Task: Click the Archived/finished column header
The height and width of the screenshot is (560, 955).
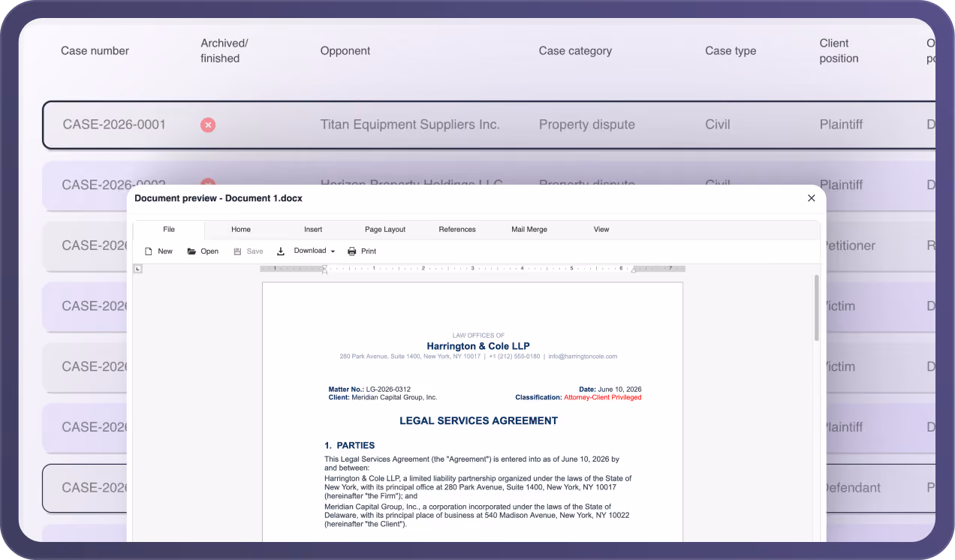Action: [224, 51]
